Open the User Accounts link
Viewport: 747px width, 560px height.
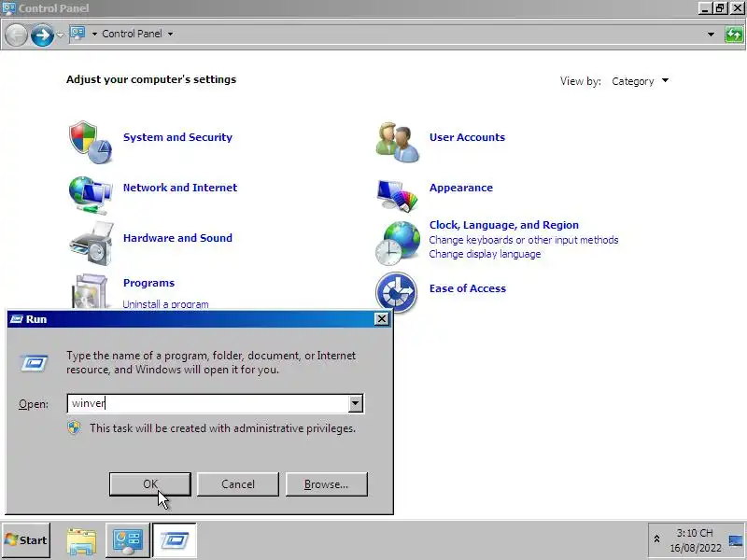(x=467, y=137)
